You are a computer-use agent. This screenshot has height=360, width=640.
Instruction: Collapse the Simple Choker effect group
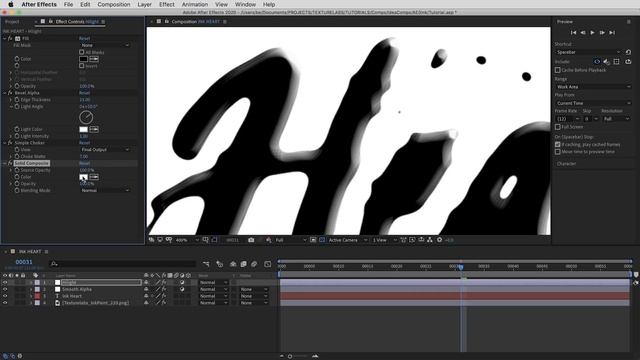5,143
